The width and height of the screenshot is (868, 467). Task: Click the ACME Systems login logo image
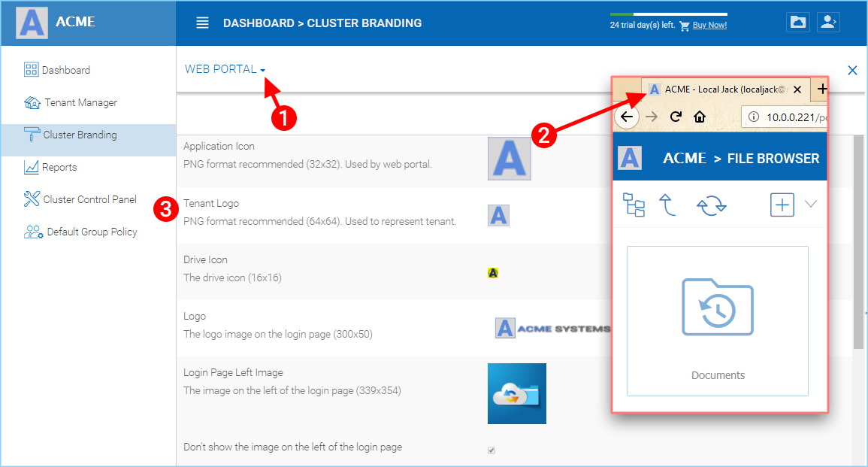(552, 328)
